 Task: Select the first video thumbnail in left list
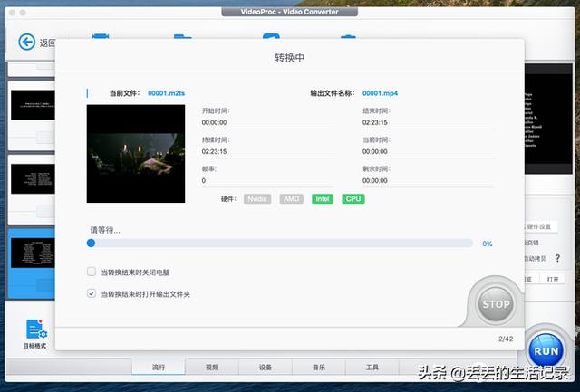[x=33, y=105]
